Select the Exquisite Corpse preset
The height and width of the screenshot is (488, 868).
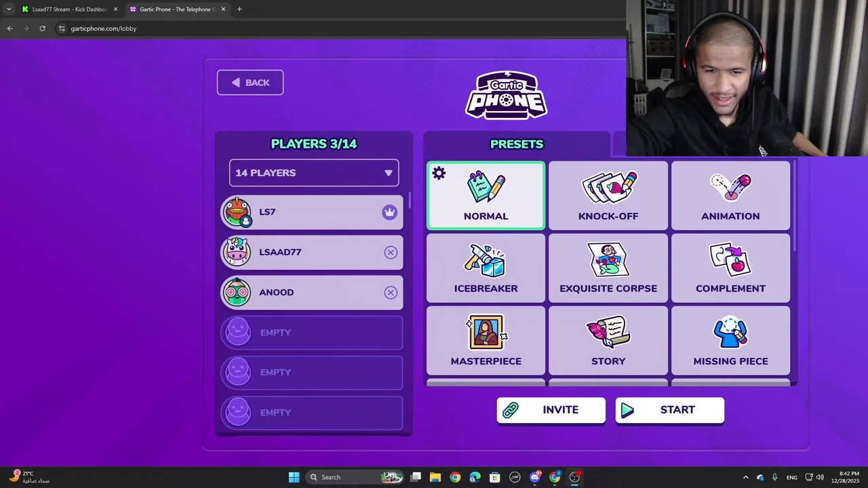[608, 268]
